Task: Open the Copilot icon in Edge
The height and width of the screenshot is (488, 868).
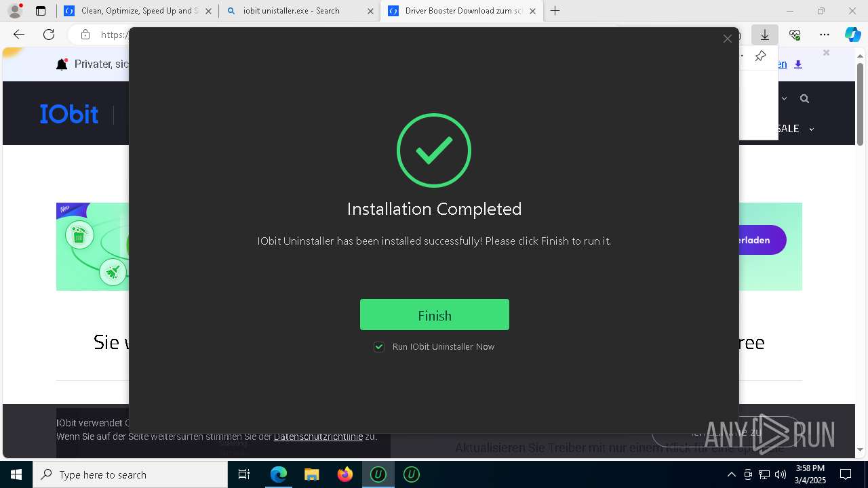Action: point(852,35)
